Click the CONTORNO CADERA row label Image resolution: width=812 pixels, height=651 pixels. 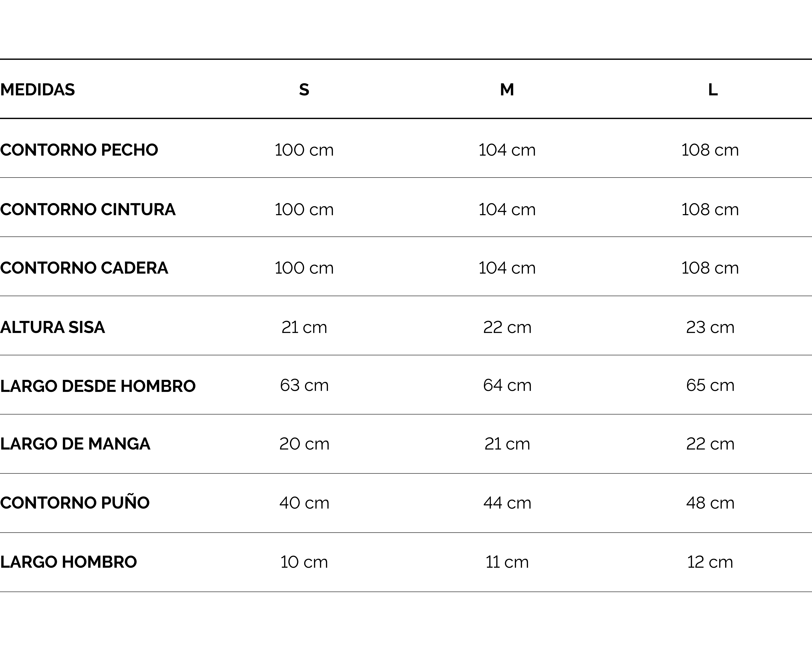(x=84, y=268)
